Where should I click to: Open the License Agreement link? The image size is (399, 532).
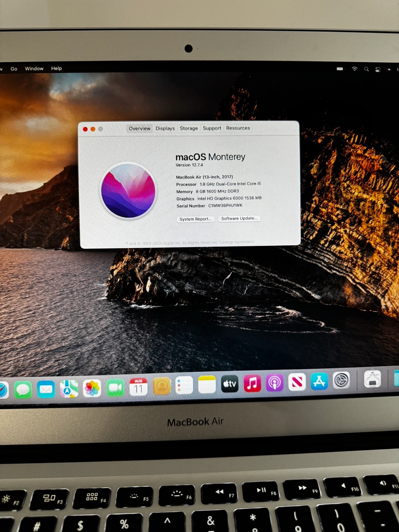point(236,242)
